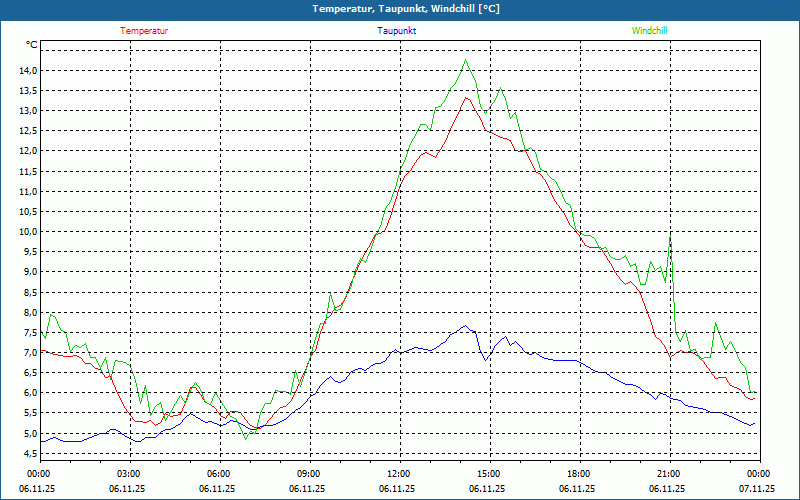Click the green Windchill spike at 21:00
The width and height of the screenshot is (800, 500).
point(670,234)
